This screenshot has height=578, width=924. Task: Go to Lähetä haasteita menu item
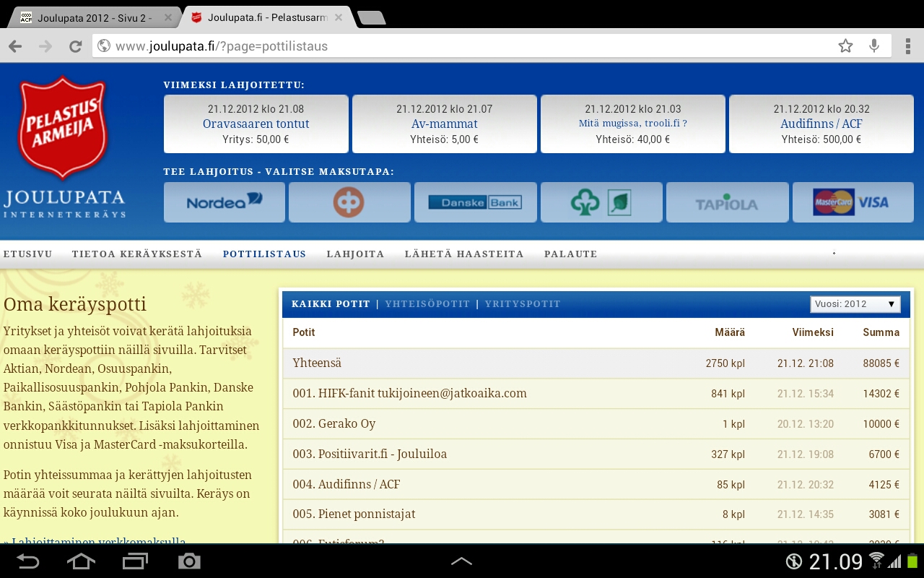[x=464, y=254]
